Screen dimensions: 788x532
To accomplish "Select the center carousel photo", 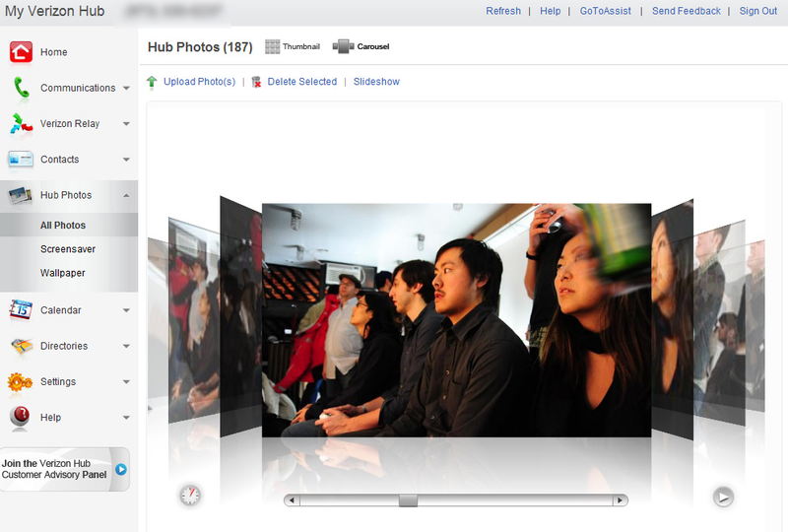I will click(x=456, y=320).
